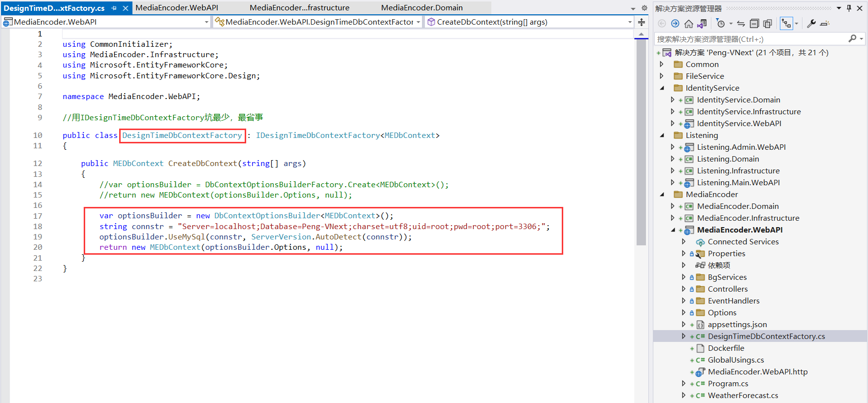Viewport: 868px width, 403px height.
Task: Select the BgServices folder
Action: (x=727, y=277)
